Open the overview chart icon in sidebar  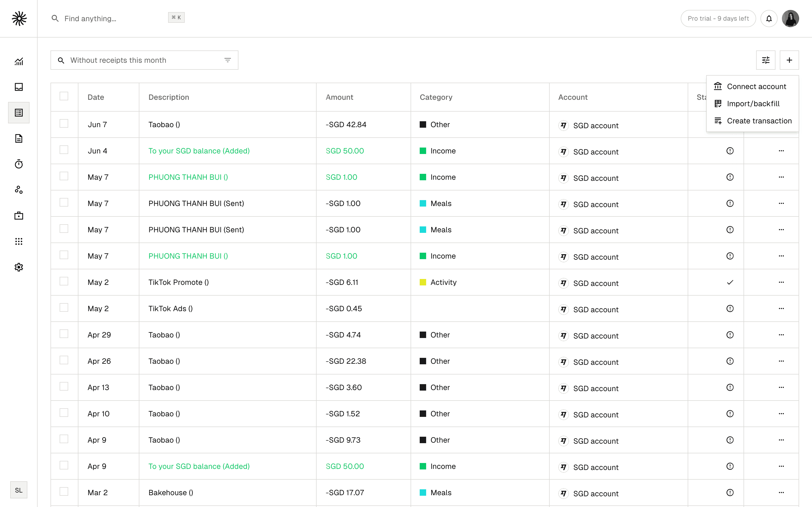coord(19,61)
